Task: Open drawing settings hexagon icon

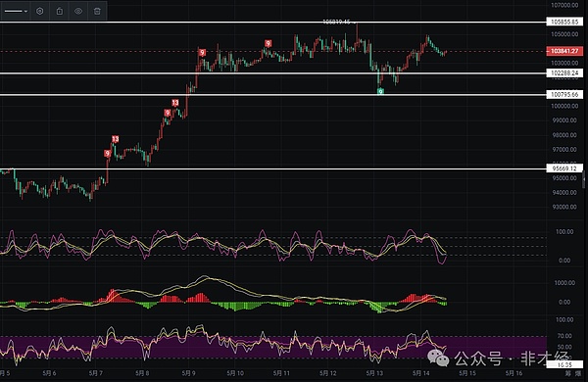Action: coord(40,11)
